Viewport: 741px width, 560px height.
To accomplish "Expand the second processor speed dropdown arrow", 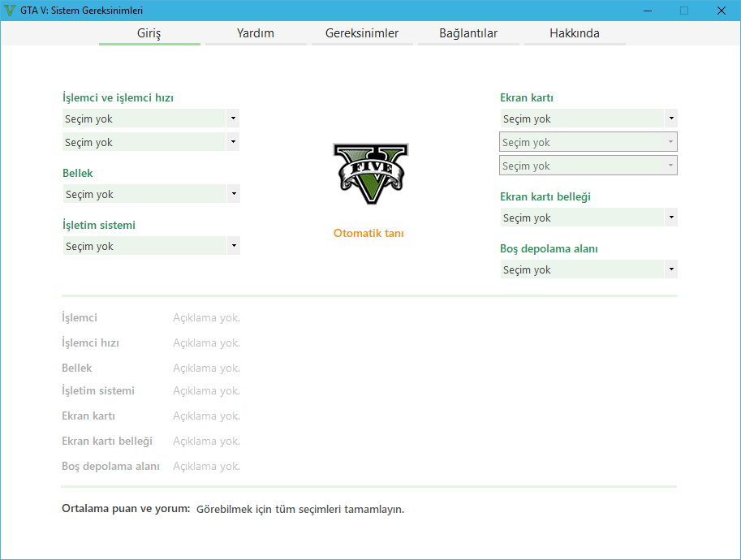I will (233, 142).
